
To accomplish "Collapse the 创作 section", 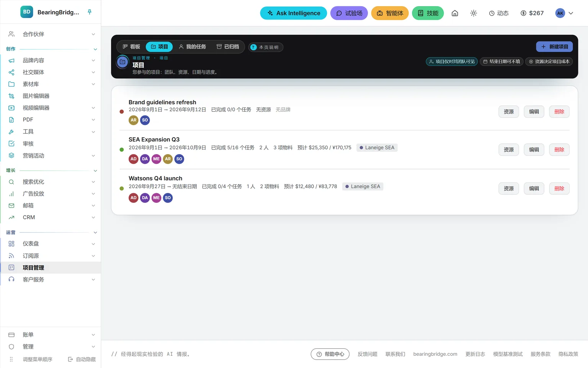I will (x=95, y=49).
